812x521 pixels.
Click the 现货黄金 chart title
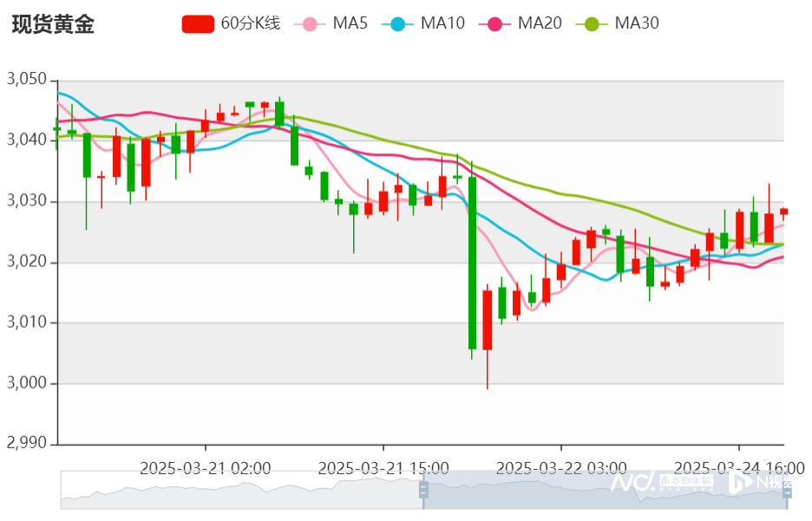[53, 24]
